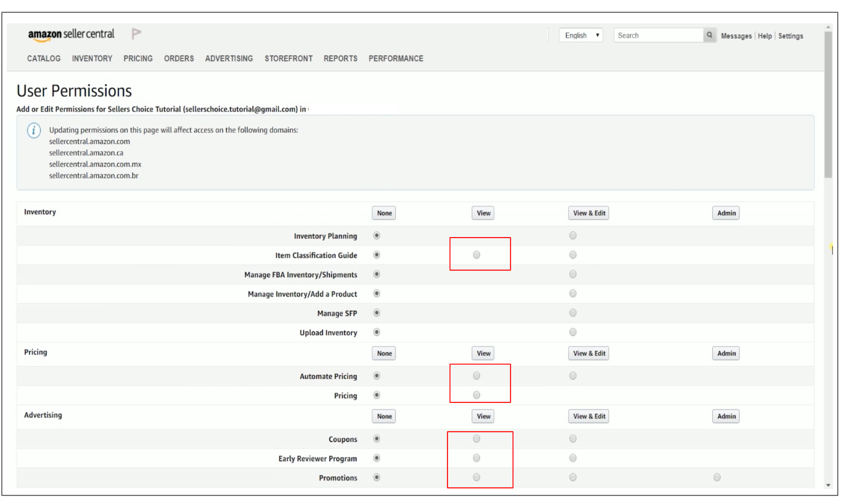This screenshot has height=504, width=842.
Task: Open the English language dropdown
Action: (581, 35)
